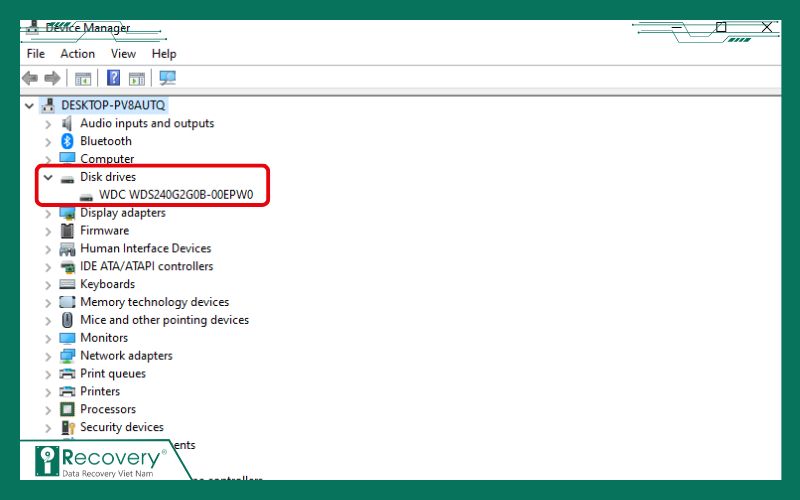Select Human Interface Devices entry
The width and height of the screenshot is (800, 500).
tap(145, 248)
